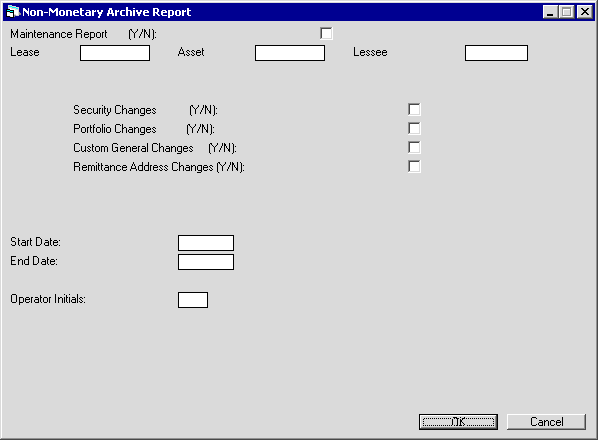598x440 pixels.
Task: Enable the Maintenance Report checkbox
Action: 326,34
